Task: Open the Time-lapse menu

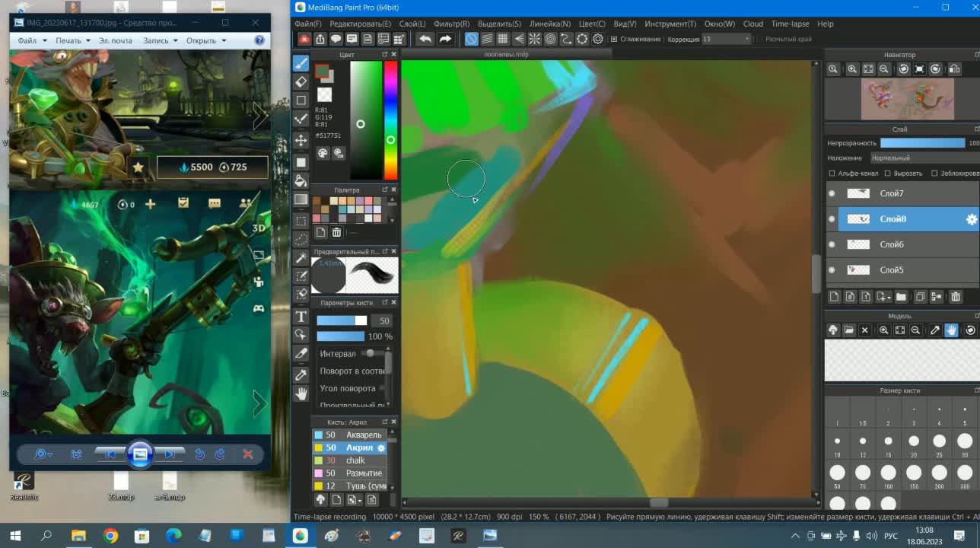Action: tap(790, 24)
